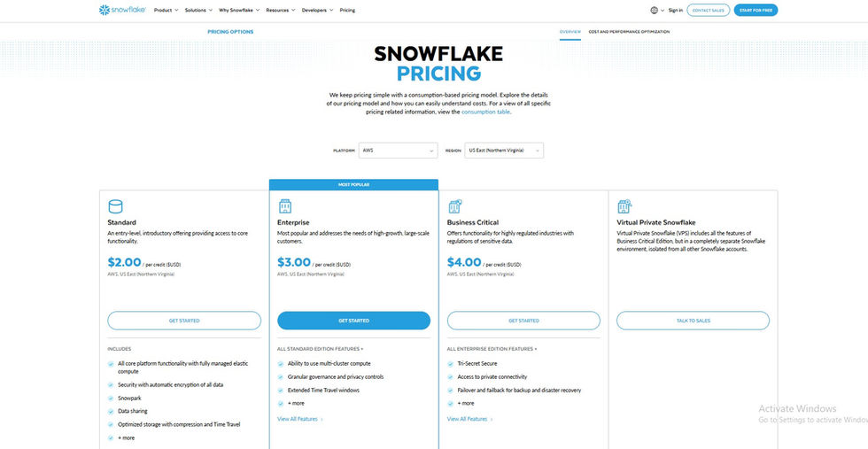Click checkmark icon beside Snowpark feature
The height and width of the screenshot is (449, 868).
(x=112, y=398)
